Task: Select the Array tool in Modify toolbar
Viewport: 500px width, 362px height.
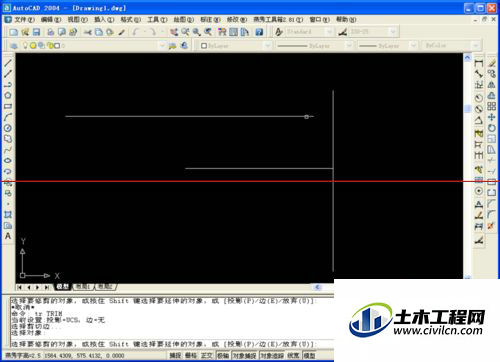Action: [491, 106]
